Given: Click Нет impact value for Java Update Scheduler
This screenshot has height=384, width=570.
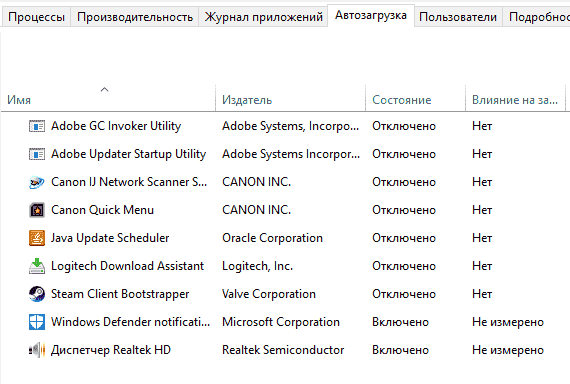Looking at the screenshot, I should [482, 238].
